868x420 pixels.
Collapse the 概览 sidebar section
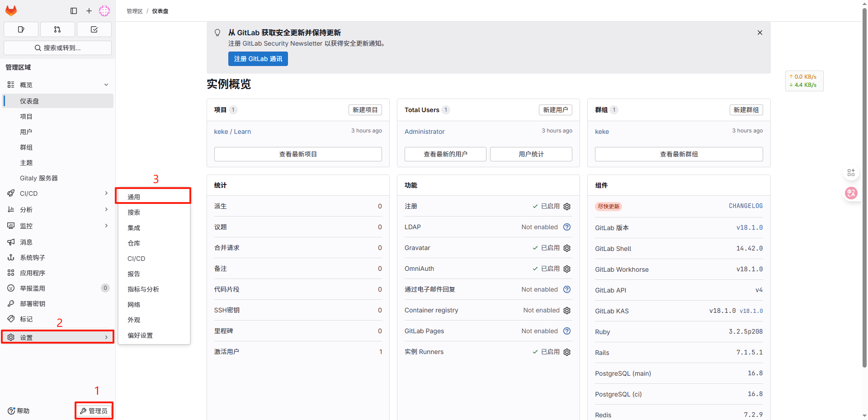pyautogui.click(x=106, y=85)
